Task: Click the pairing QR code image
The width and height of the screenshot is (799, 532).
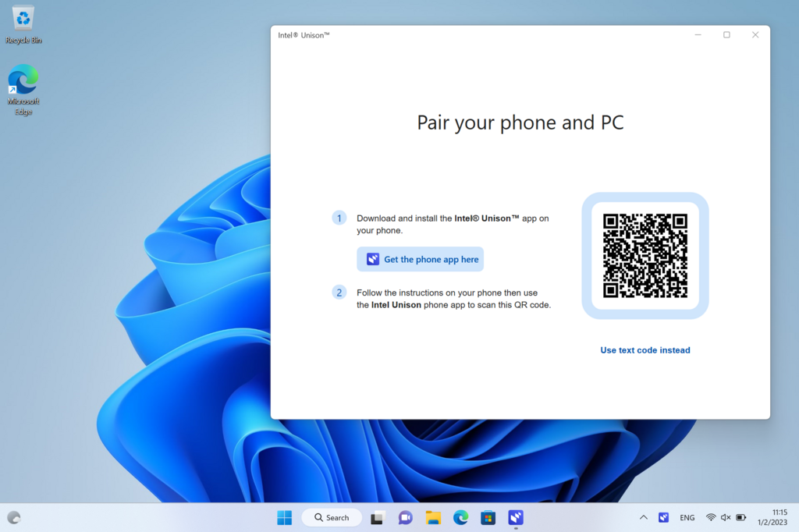Action: click(x=645, y=256)
